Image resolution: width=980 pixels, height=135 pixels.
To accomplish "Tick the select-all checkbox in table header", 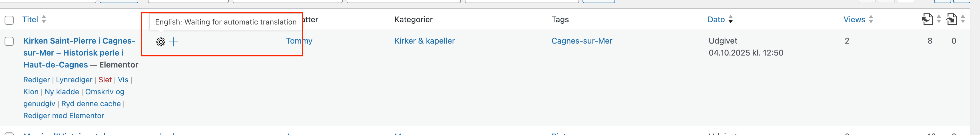I will [9, 20].
